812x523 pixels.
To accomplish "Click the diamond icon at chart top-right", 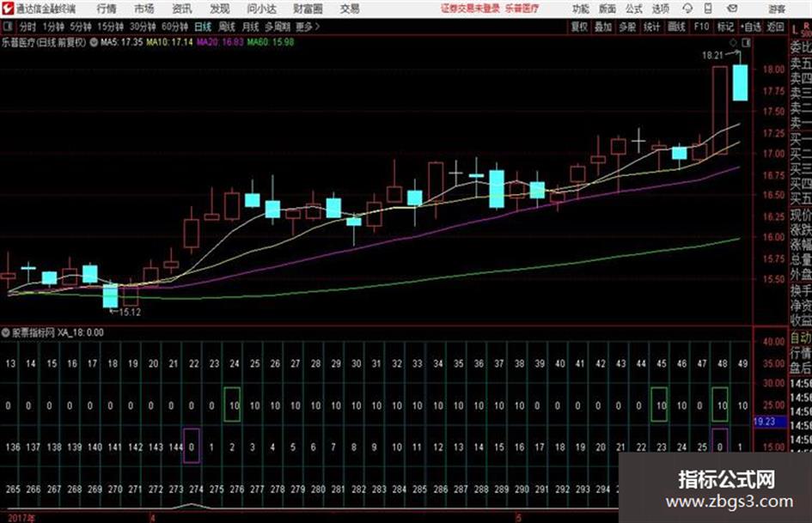I will pyautogui.click(x=733, y=43).
